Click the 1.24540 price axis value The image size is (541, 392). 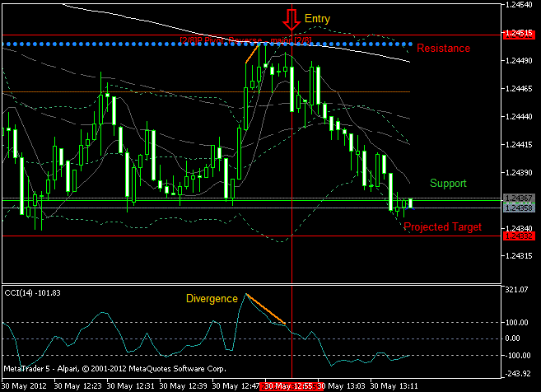(x=519, y=5)
